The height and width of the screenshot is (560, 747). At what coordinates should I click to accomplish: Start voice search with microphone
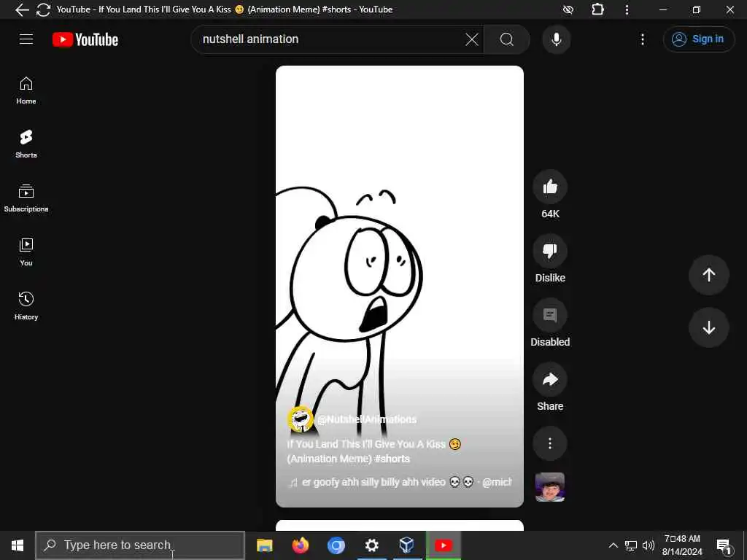click(x=557, y=39)
